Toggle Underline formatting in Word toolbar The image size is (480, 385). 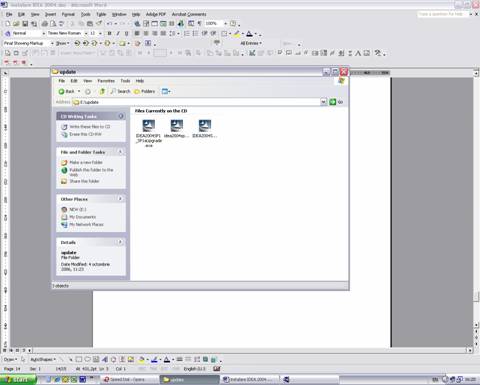pyautogui.click(x=126, y=33)
